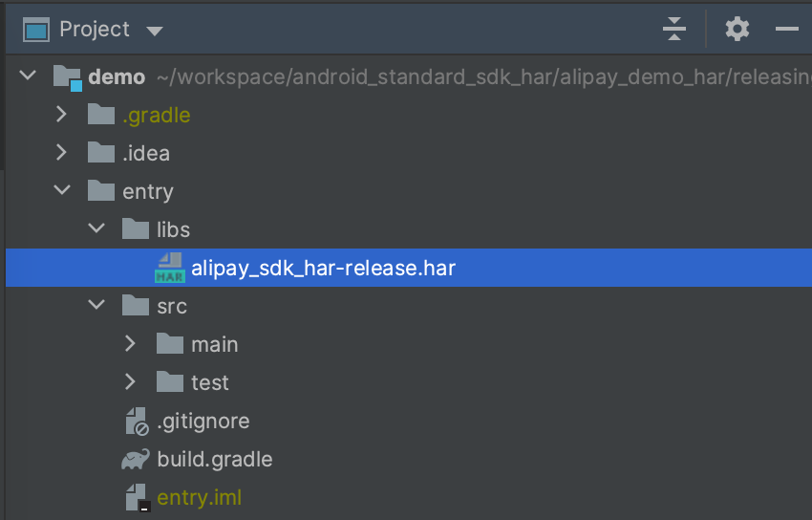Select the HAR file icon for alipay_sdk_har-release
This screenshot has width=812, height=520.
pyautogui.click(x=170, y=268)
